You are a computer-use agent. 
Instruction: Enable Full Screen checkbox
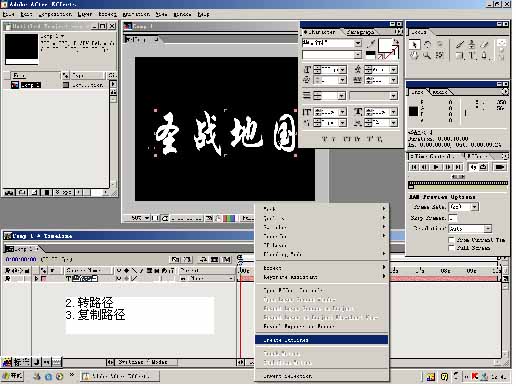coord(451,248)
